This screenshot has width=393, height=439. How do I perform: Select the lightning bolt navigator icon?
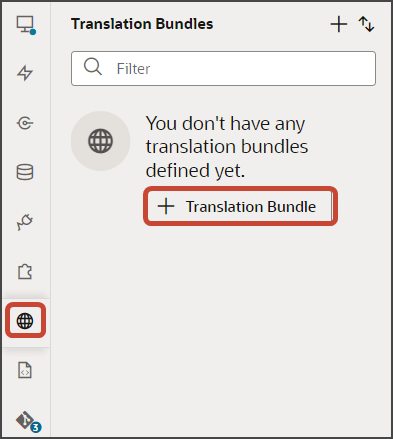coord(25,73)
